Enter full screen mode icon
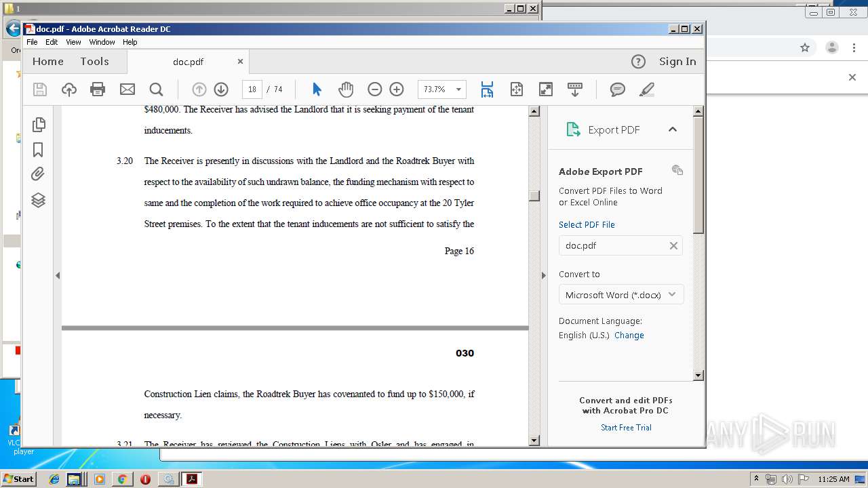The width and height of the screenshot is (868, 488). 546,89
